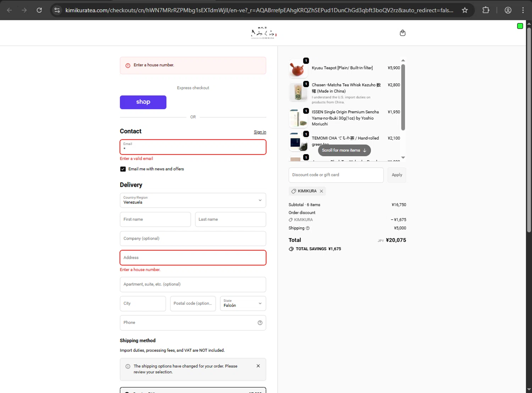Open the browser three-dot menu
The image size is (532, 393).
click(523, 10)
